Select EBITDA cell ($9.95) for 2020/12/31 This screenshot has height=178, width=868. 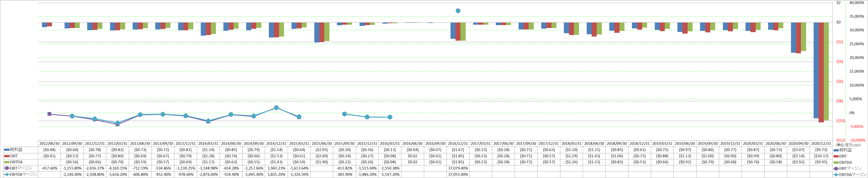tap(821, 162)
